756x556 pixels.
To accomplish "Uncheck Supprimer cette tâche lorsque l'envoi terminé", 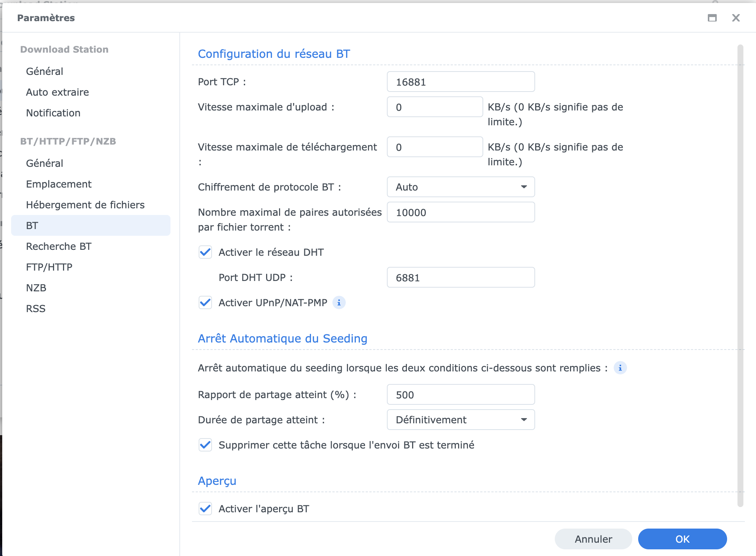I will click(205, 445).
